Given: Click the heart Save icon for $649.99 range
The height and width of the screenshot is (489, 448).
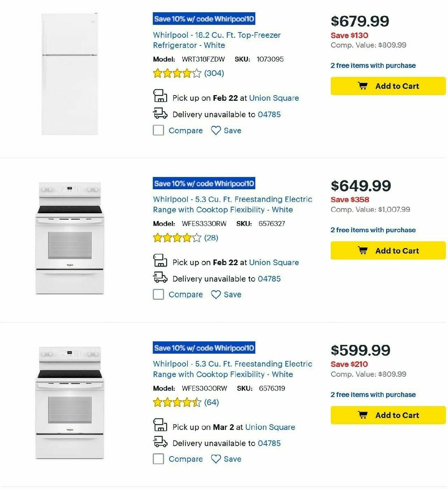Looking at the screenshot, I should (216, 295).
